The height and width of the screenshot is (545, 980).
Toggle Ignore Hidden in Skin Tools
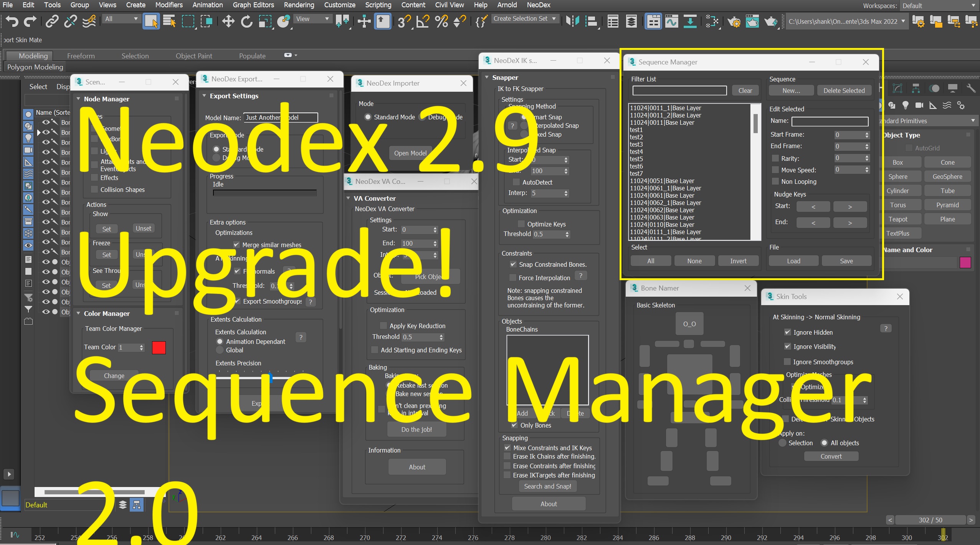coord(788,332)
